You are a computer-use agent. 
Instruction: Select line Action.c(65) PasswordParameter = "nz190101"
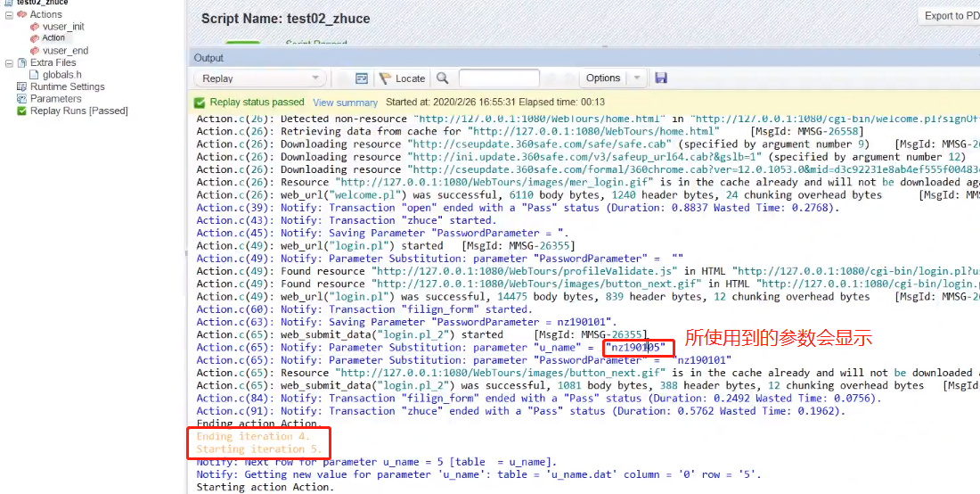tap(464, 360)
